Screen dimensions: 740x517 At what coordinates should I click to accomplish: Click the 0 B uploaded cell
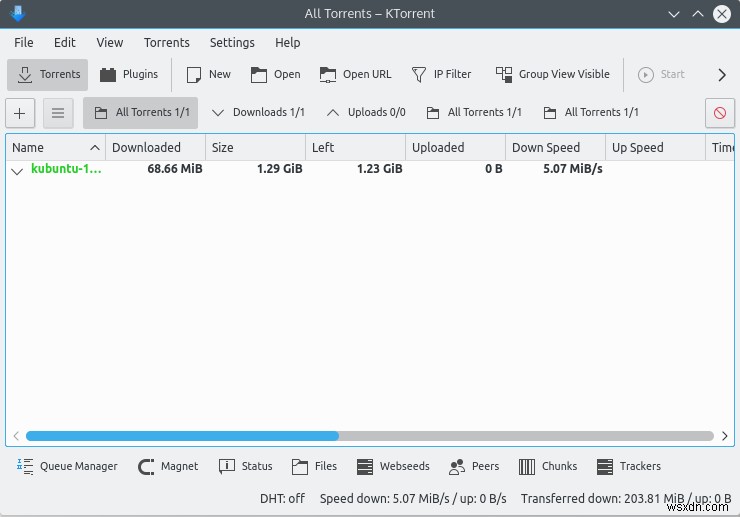pyautogui.click(x=494, y=169)
